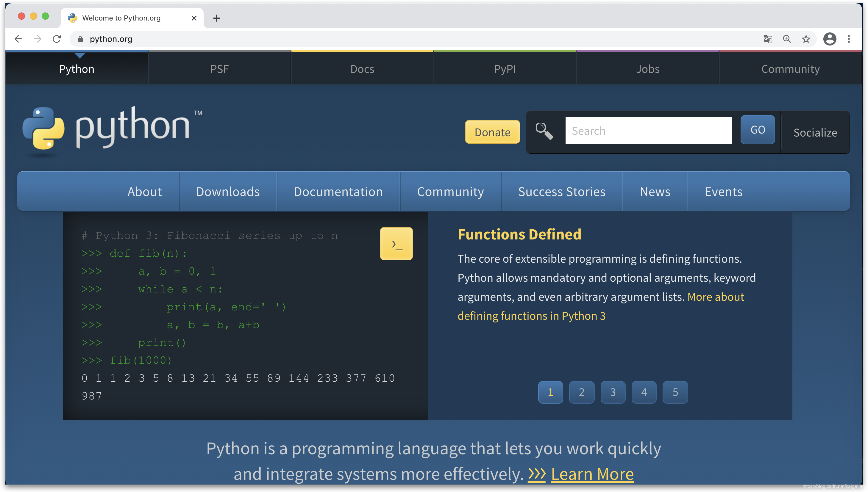Screen dimensions: 868x492
Task: Select slide 5 in the code carousel
Action: [675, 392]
